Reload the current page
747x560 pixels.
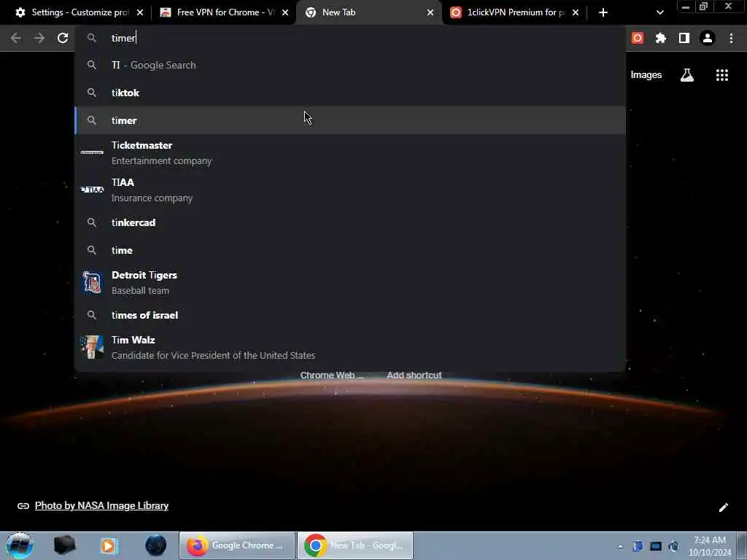coord(63,38)
